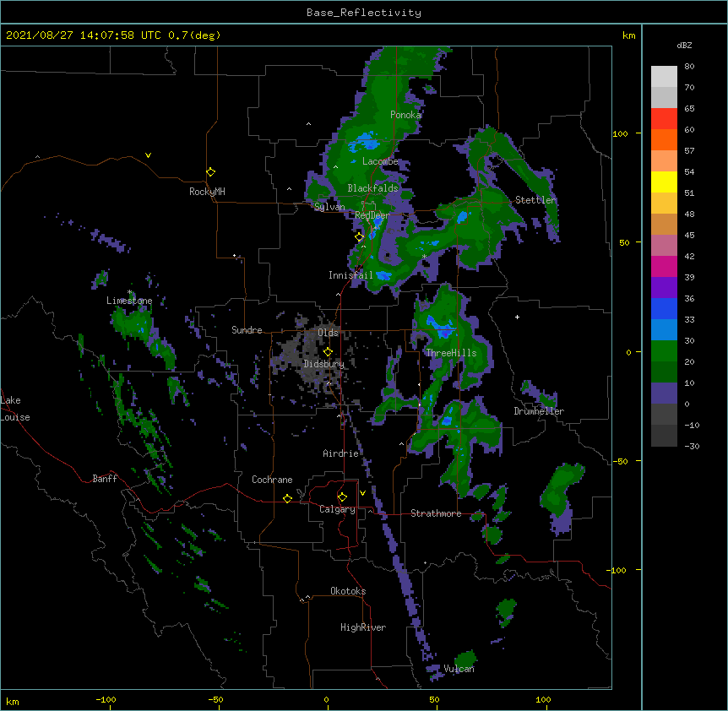Screen dimensions: 728x711
Task: Click the yellow diamond marker at Calgary
Action: (342, 497)
